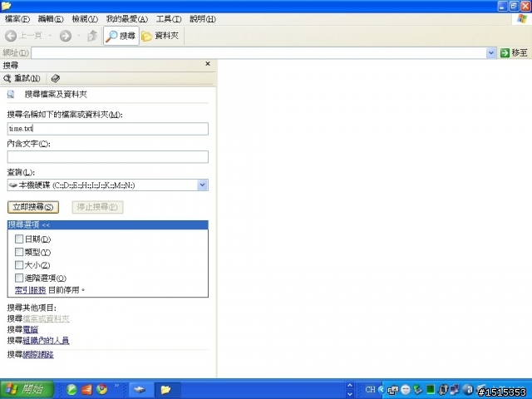Start search with 立即搜尋(S) button
532x399 pixels.
click(33, 207)
